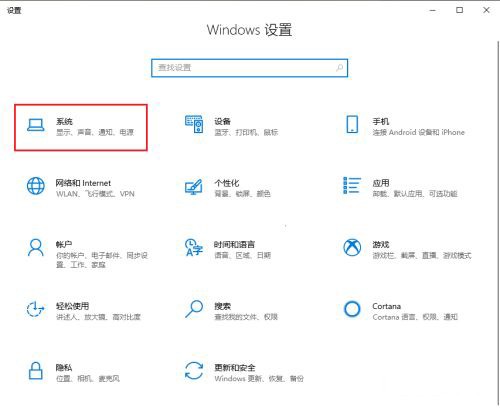Open the Gaming Xbox icon
This screenshot has height=414, width=500.
(352, 247)
